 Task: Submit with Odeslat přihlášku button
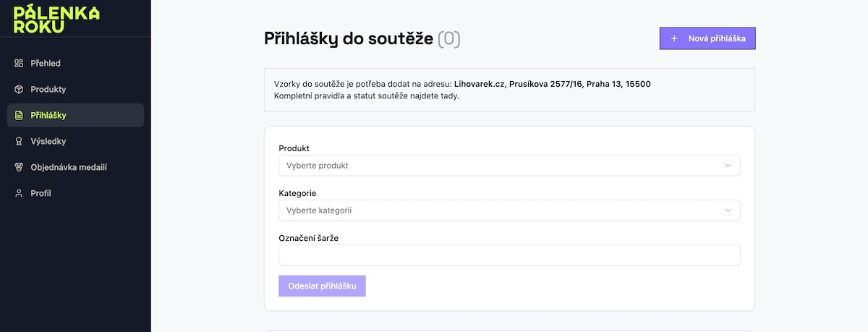tap(322, 286)
